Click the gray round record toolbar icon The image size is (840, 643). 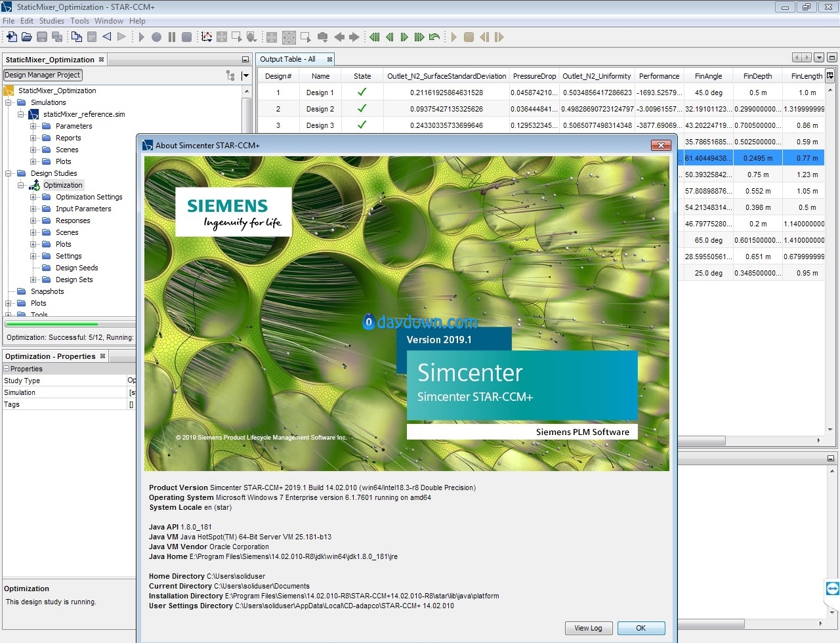[x=156, y=37]
